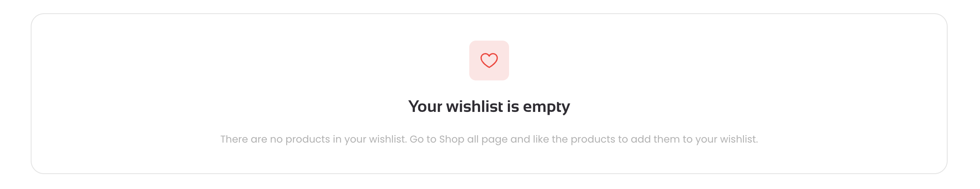Click the word "are" in the description
Image resolution: width=980 pixels, height=189 pixels.
coord(259,140)
